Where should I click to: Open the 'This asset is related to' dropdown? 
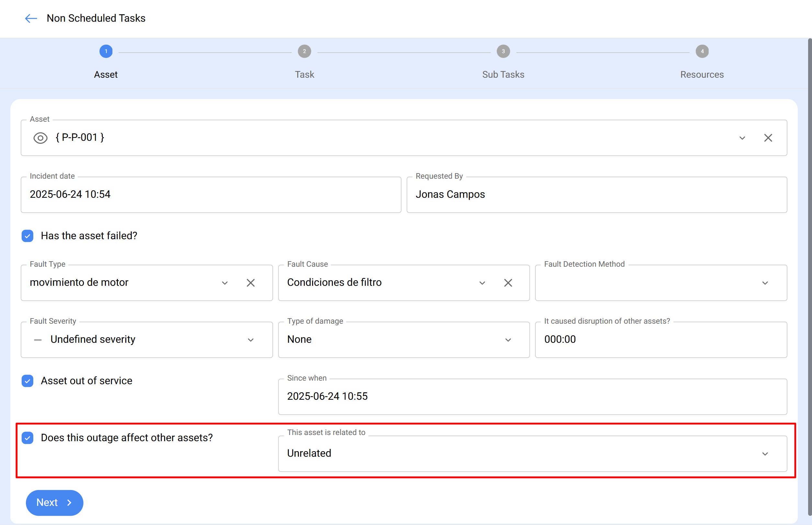(x=765, y=454)
